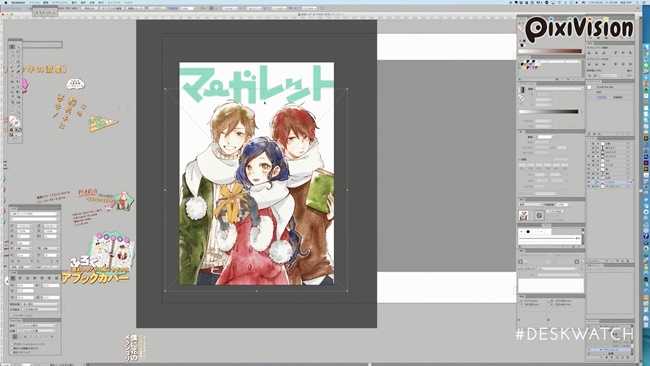Screen dimensions: 650x366
Task: Expand the Stroke panel options section
Action: click(521, 132)
